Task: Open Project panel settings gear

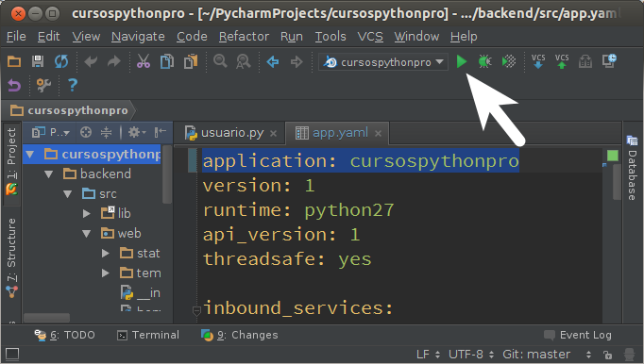Action: (137, 132)
